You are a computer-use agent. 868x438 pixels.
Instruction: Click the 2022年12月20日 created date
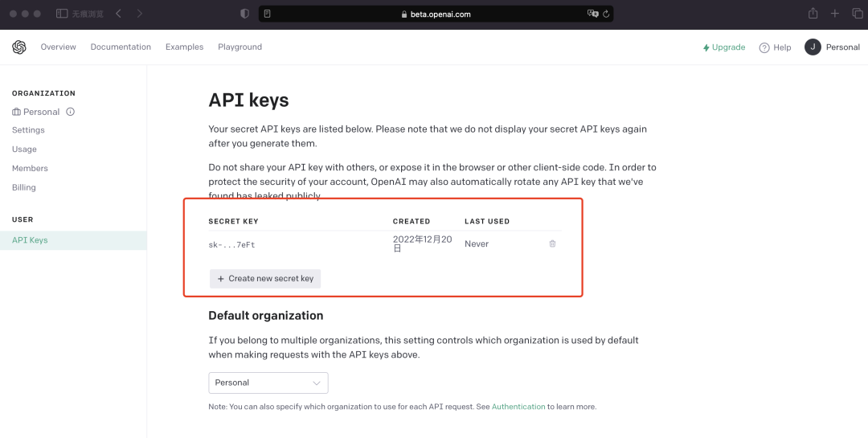point(423,244)
